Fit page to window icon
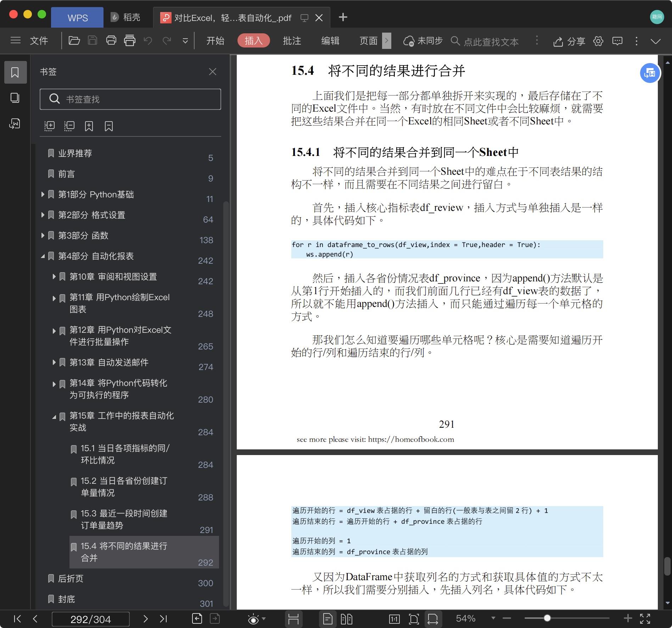The width and height of the screenshot is (672, 628). click(x=414, y=619)
